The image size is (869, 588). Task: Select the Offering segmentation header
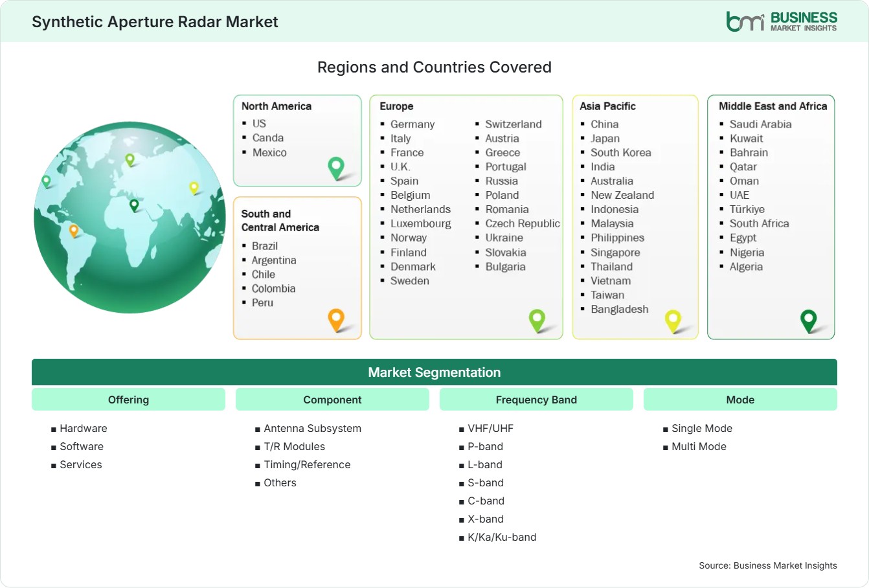128,400
